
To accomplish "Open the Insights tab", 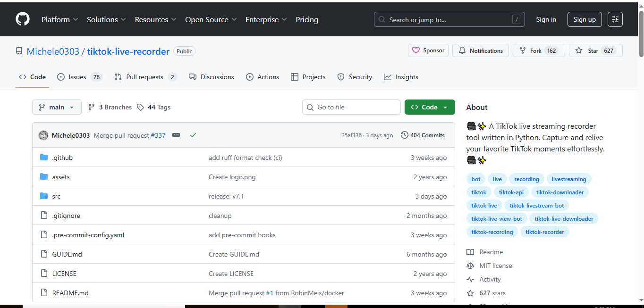I will (401, 77).
